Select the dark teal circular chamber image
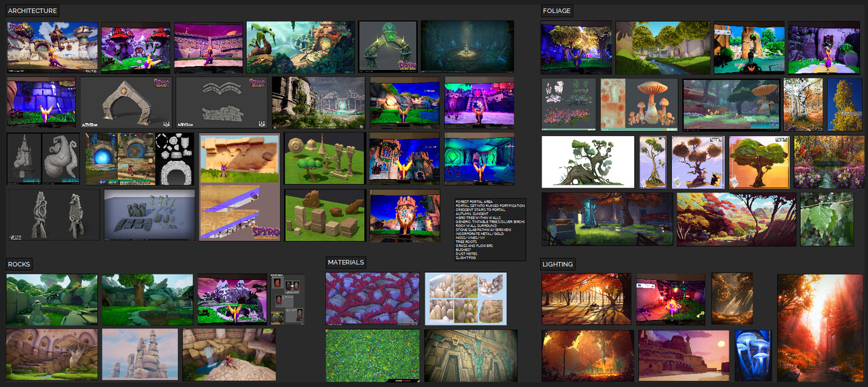 coord(467,46)
